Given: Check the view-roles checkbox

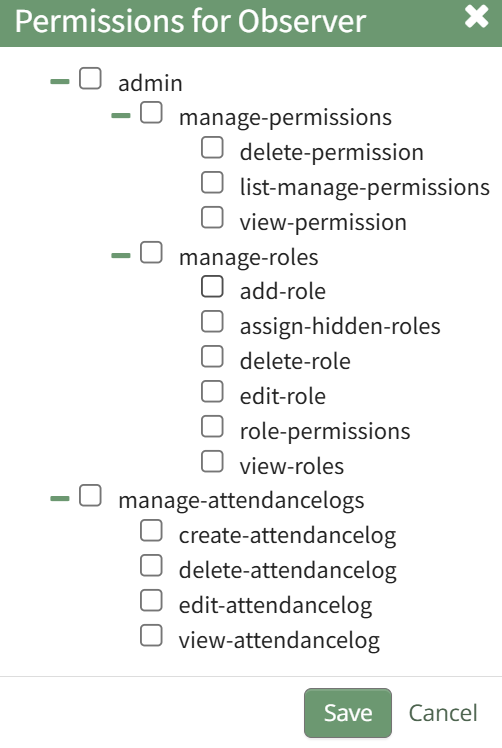Looking at the screenshot, I should click(x=212, y=461).
